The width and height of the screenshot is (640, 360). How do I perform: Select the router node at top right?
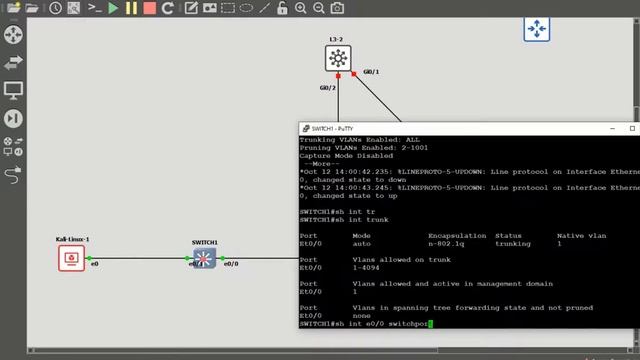[x=537, y=29]
